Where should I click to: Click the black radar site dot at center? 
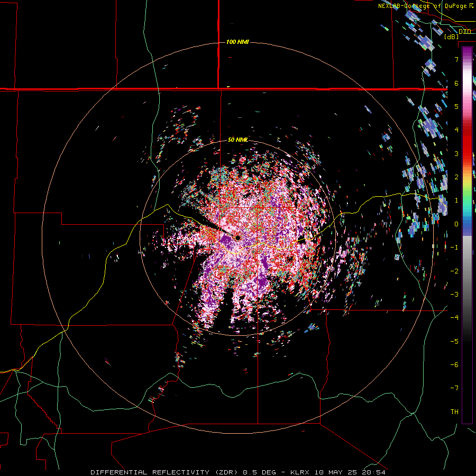point(237,237)
